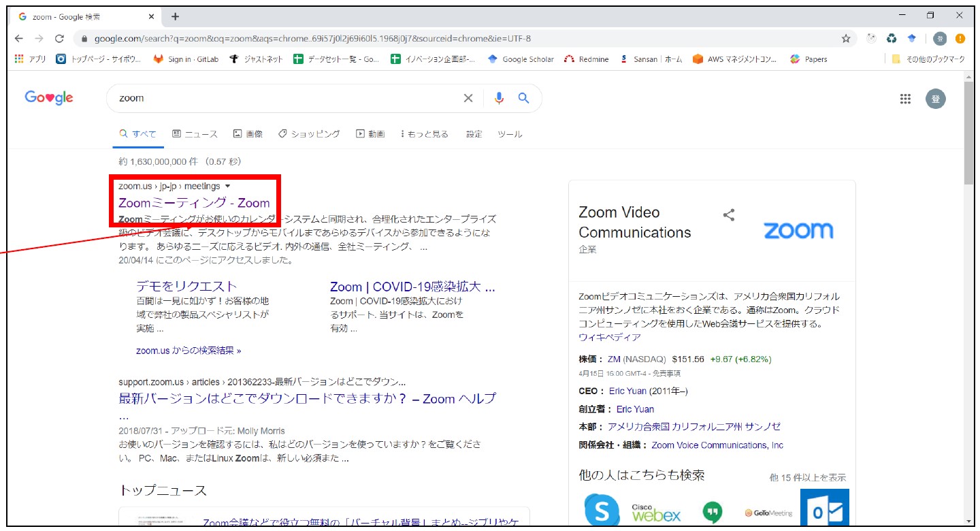This screenshot has width=980, height=531.
Task: Open Sansan | ホーム bookmark
Action: coord(651,59)
